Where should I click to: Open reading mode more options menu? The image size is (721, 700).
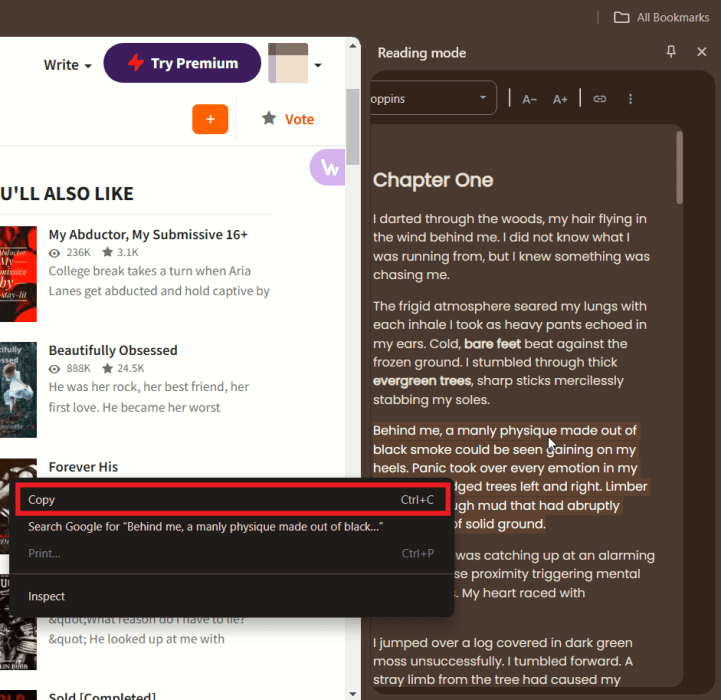pyautogui.click(x=630, y=99)
